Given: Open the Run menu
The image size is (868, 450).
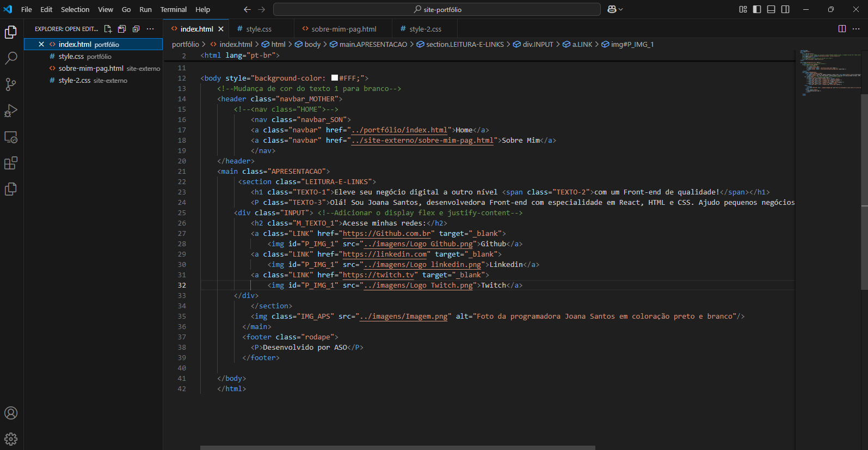Looking at the screenshot, I should point(145,9).
